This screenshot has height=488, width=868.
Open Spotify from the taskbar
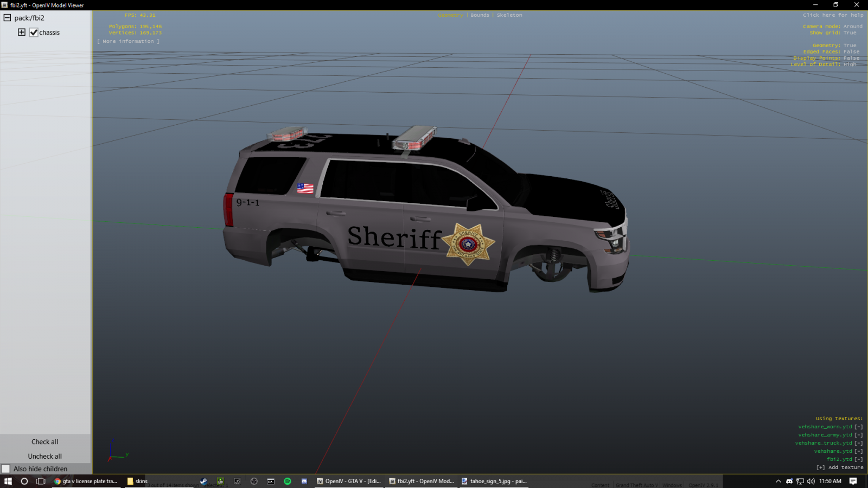coord(288,481)
